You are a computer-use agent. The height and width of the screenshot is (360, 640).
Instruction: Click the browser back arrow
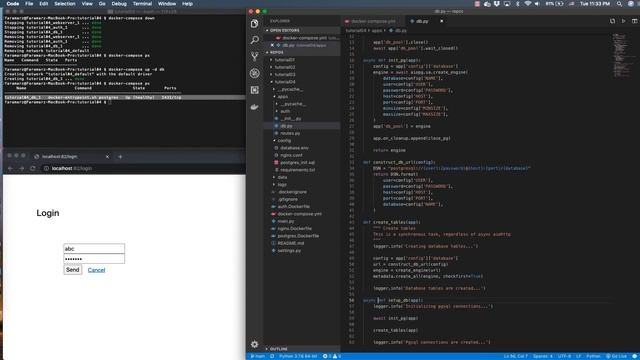[11, 168]
